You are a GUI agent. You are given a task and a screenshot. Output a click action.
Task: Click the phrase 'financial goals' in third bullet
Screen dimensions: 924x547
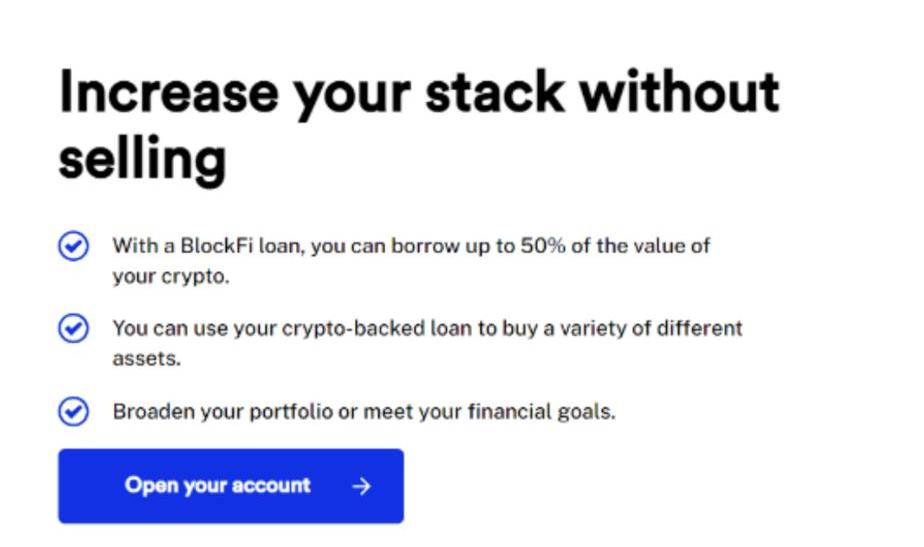pyautogui.click(x=540, y=411)
